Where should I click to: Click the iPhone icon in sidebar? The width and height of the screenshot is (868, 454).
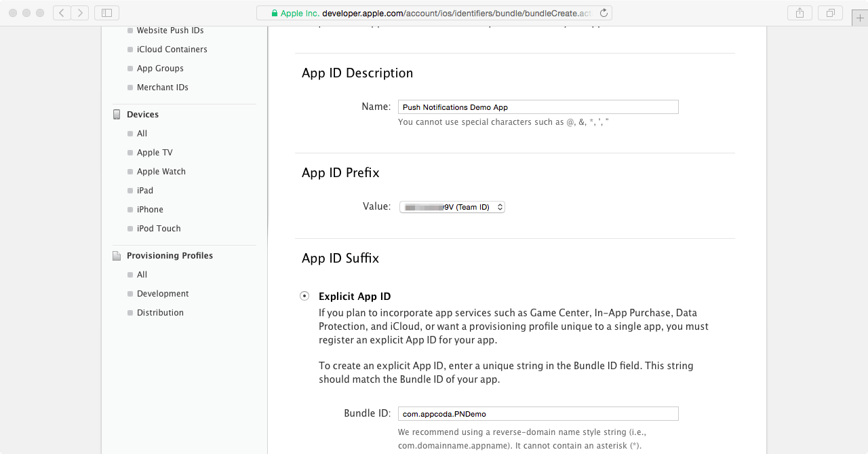[x=130, y=210]
